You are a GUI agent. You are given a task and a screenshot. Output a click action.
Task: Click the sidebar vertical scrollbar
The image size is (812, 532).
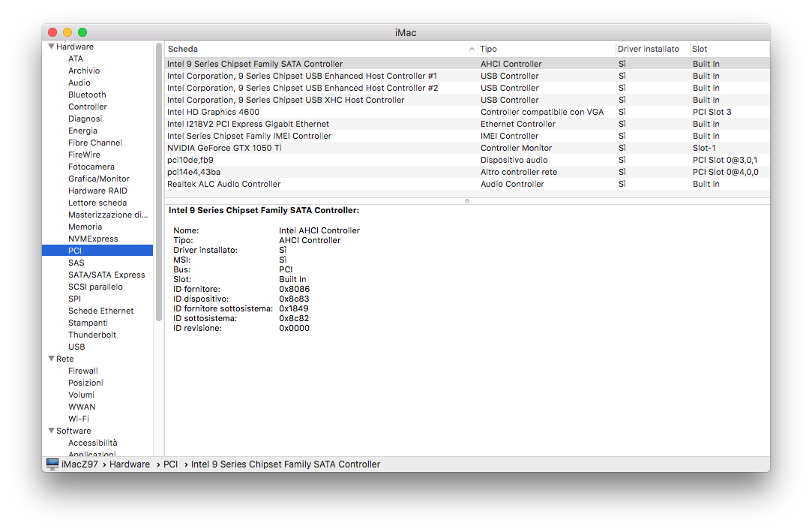(158, 182)
